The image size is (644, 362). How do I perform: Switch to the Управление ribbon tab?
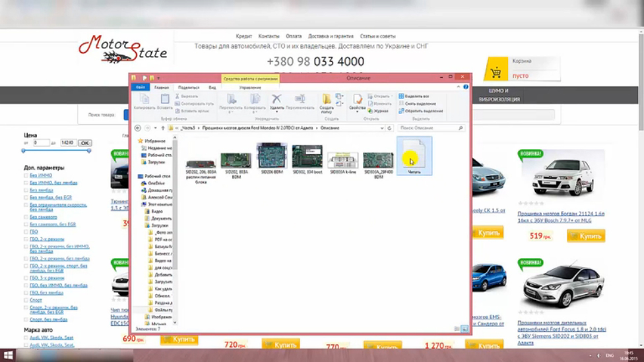tap(250, 88)
